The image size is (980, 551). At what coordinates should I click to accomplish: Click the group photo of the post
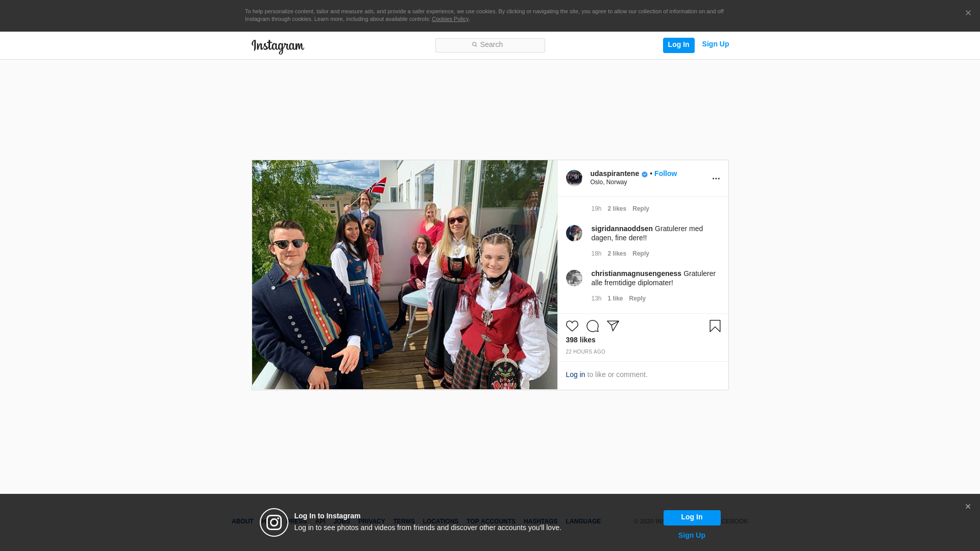404,275
